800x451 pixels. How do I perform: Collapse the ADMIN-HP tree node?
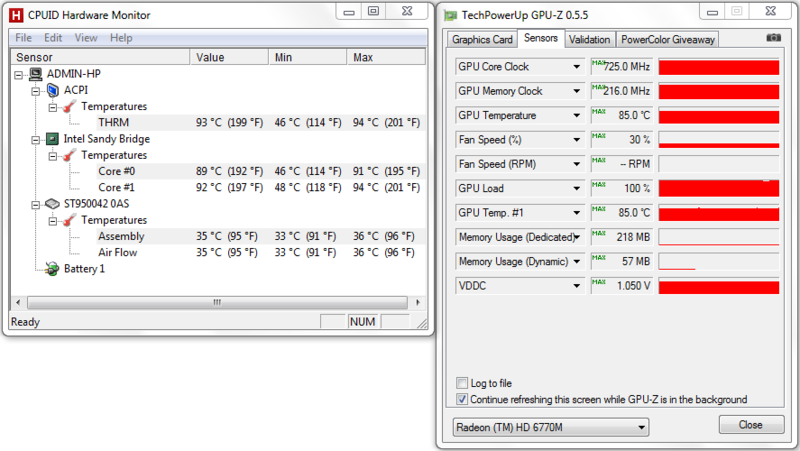18,75
